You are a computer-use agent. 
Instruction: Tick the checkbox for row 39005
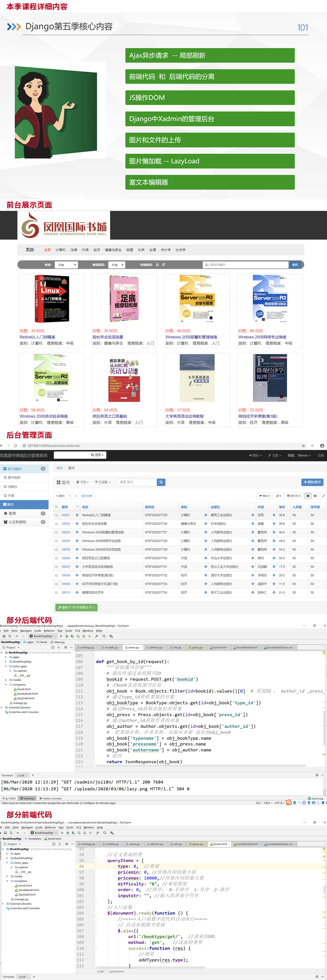[x=57, y=549]
